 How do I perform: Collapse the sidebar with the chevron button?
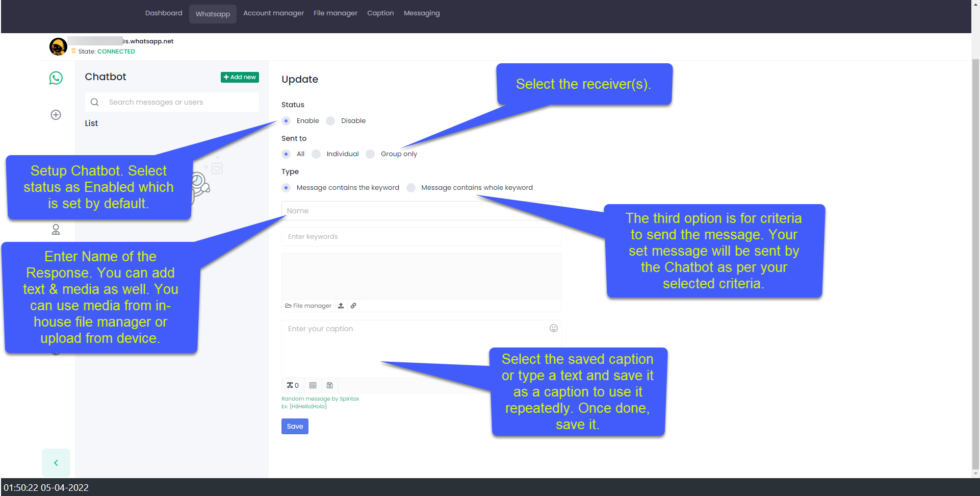[x=56, y=463]
